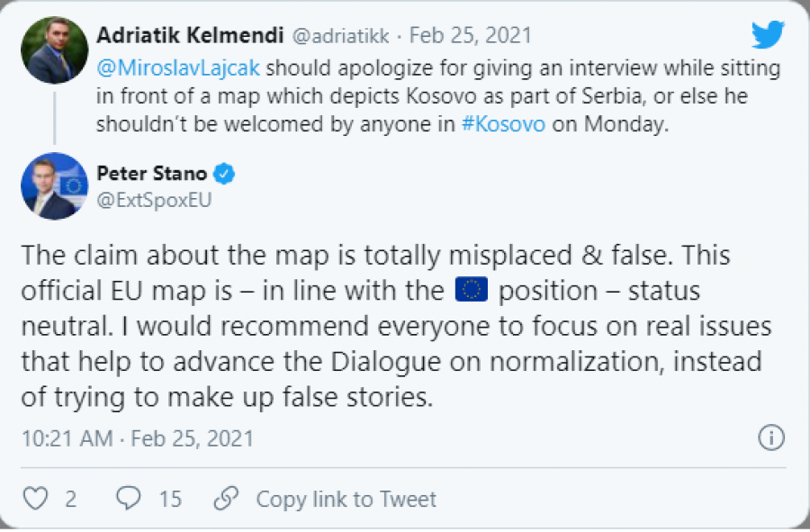Click the 10:21 AM timestamp

point(67,438)
